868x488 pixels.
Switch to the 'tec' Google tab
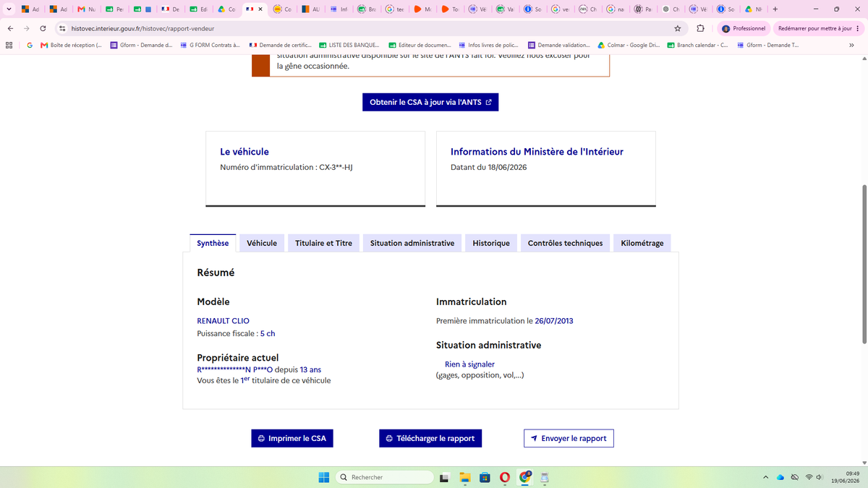(394, 9)
